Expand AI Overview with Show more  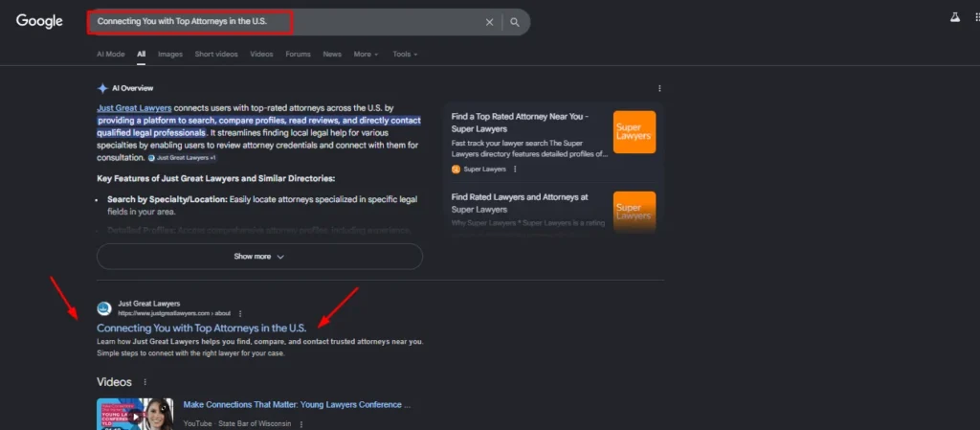pyautogui.click(x=259, y=257)
